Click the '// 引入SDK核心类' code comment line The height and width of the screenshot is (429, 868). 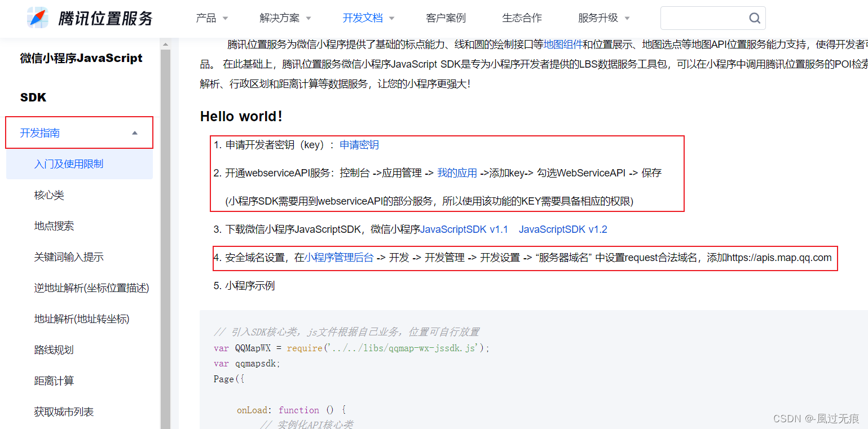346,332
